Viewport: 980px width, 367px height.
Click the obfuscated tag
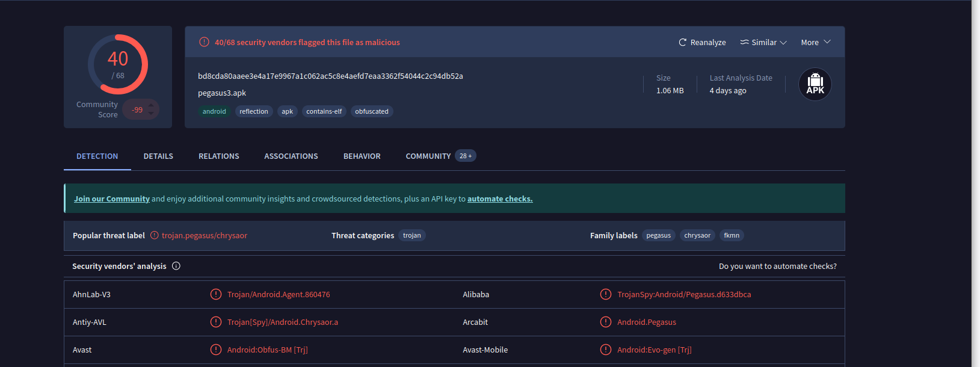coord(372,111)
